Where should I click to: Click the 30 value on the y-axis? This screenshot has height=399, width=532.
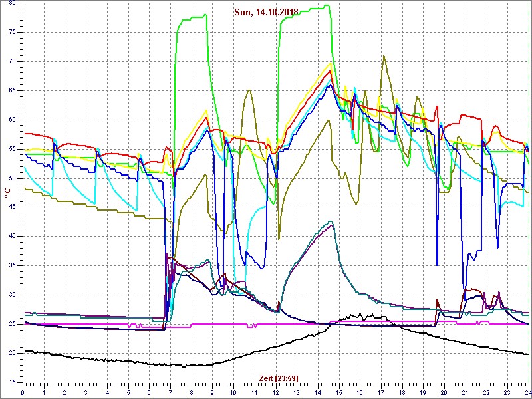pos(12,295)
